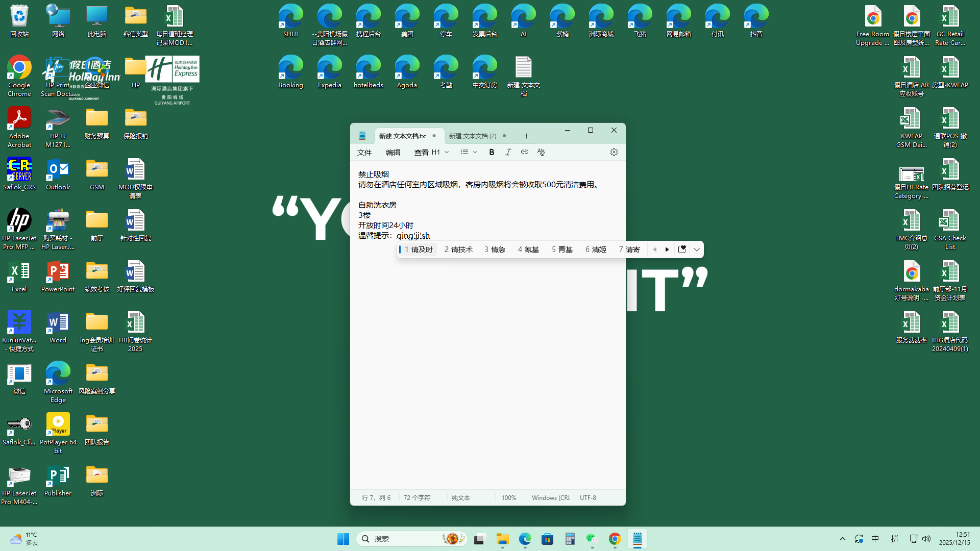Toggle bold formatting in Notepad
Viewport: 980px width, 551px height.
[492, 152]
